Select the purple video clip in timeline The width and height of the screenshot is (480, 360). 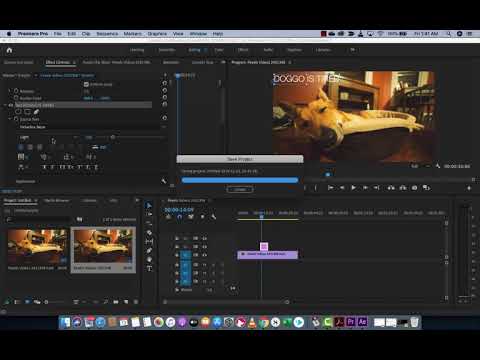click(268, 255)
